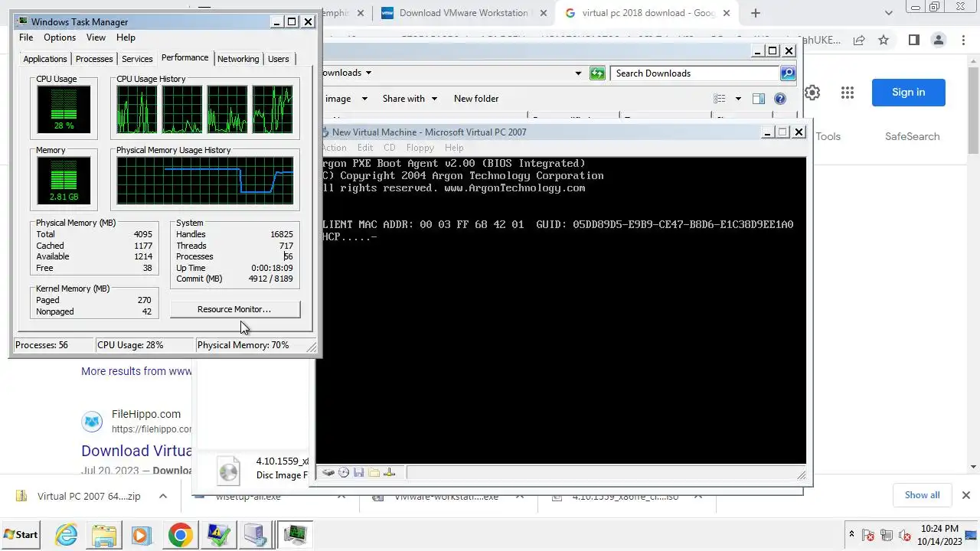
Task: Click the Task Manager taskbar icon
Action: coord(295,534)
